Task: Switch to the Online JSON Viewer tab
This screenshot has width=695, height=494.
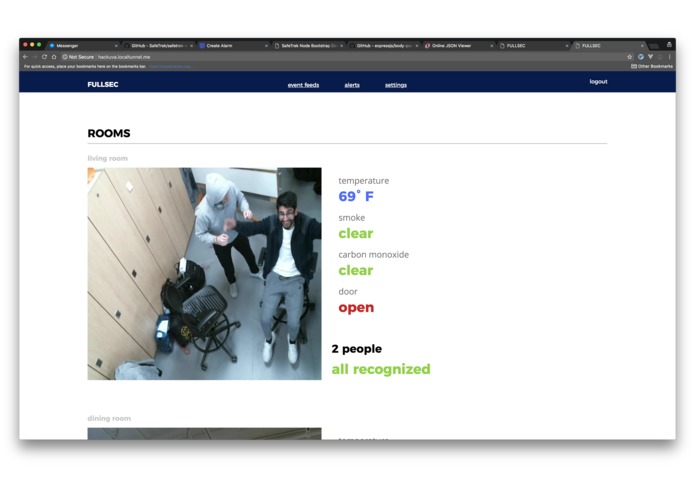Action: (459, 46)
